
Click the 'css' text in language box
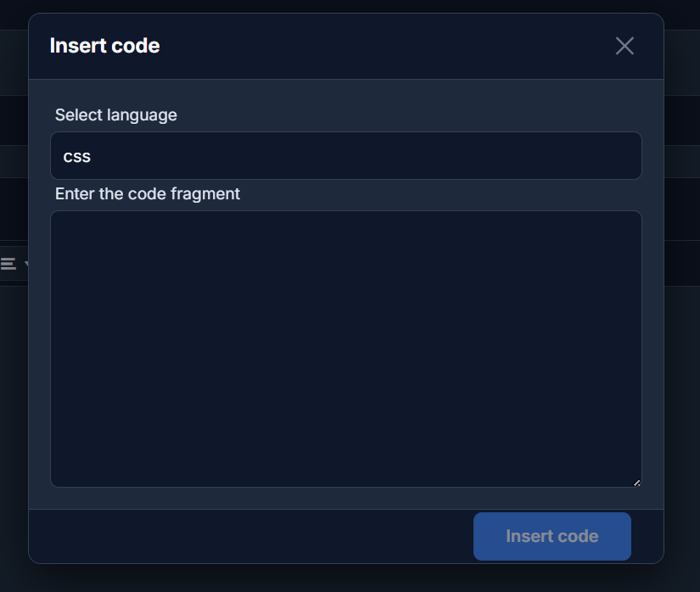(x=76, y=157)
